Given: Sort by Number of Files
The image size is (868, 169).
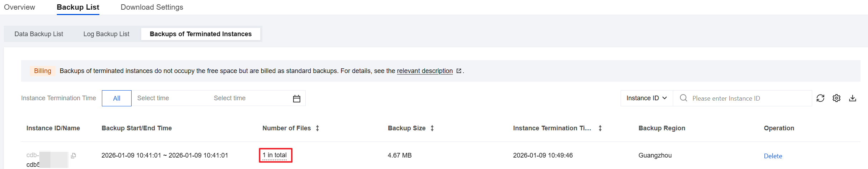Looking at the screenshot, I should 317,128.
